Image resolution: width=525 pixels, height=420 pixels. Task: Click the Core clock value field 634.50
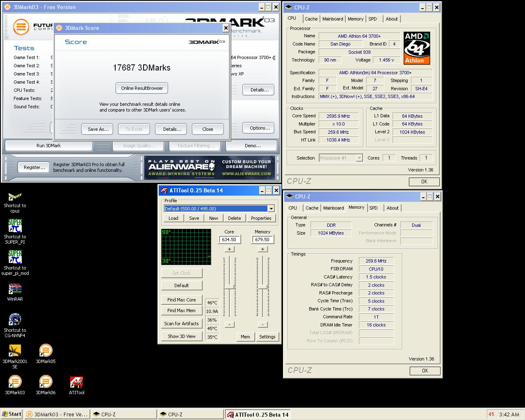point(229,240)
